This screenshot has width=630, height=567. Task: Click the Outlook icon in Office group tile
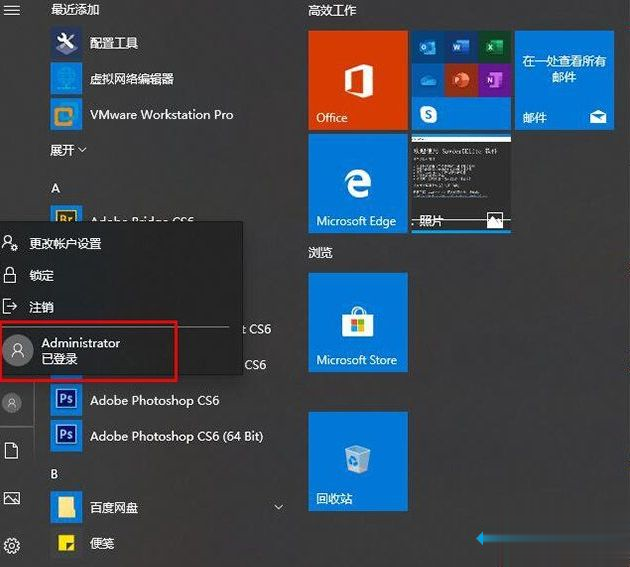[428, 47]
